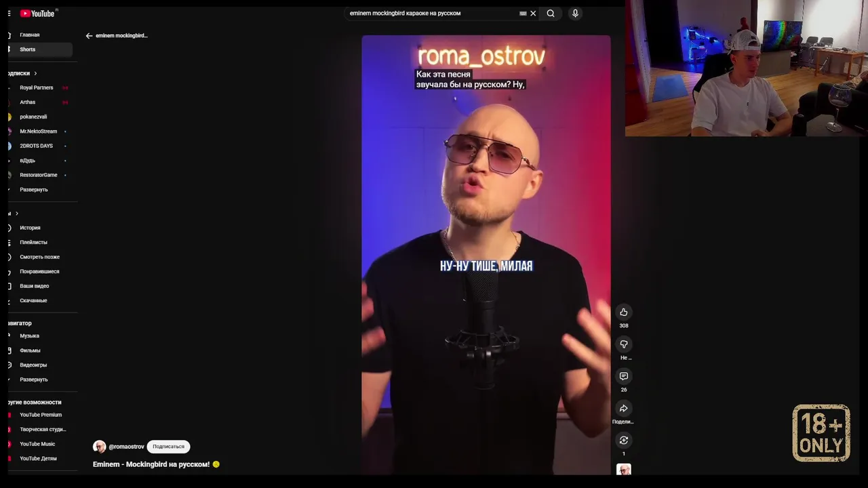This screenshot has width=868, height=488.
Task: Open the YouTube home logo
Action: [37, 13]
